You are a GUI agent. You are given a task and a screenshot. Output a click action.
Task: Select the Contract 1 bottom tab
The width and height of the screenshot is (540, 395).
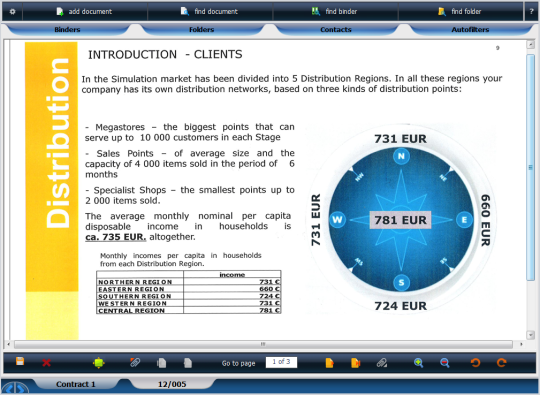76,384
